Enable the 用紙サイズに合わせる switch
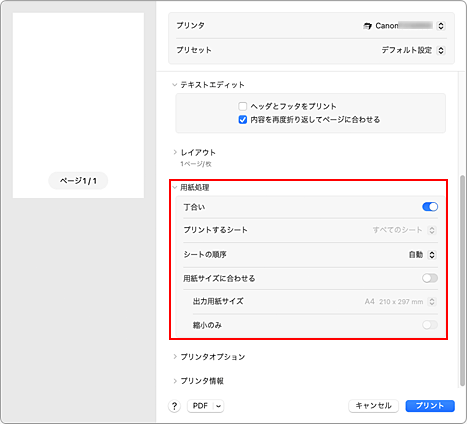Screen dimensions: 467x424 (x=430, y=278)
